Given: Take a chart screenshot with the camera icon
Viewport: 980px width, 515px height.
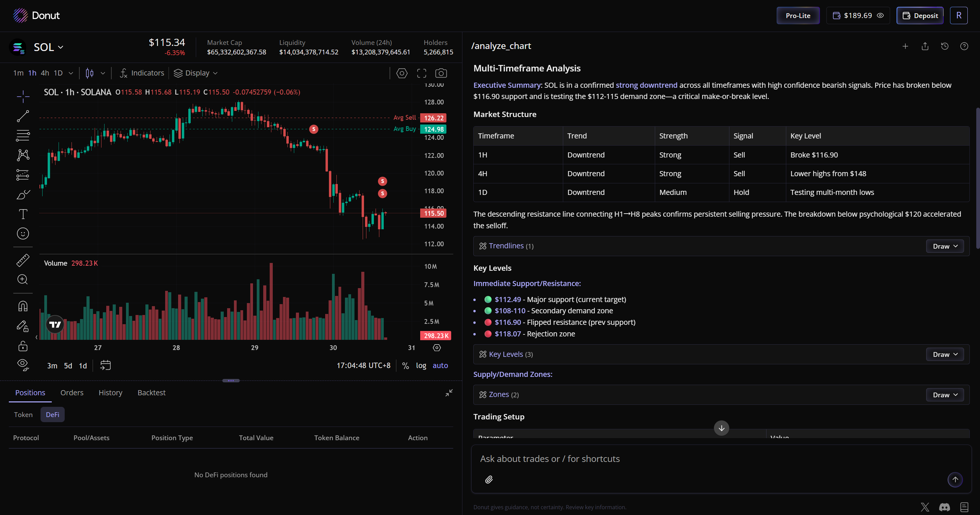Looking at the screenshot, I should (x=441, y=73).
